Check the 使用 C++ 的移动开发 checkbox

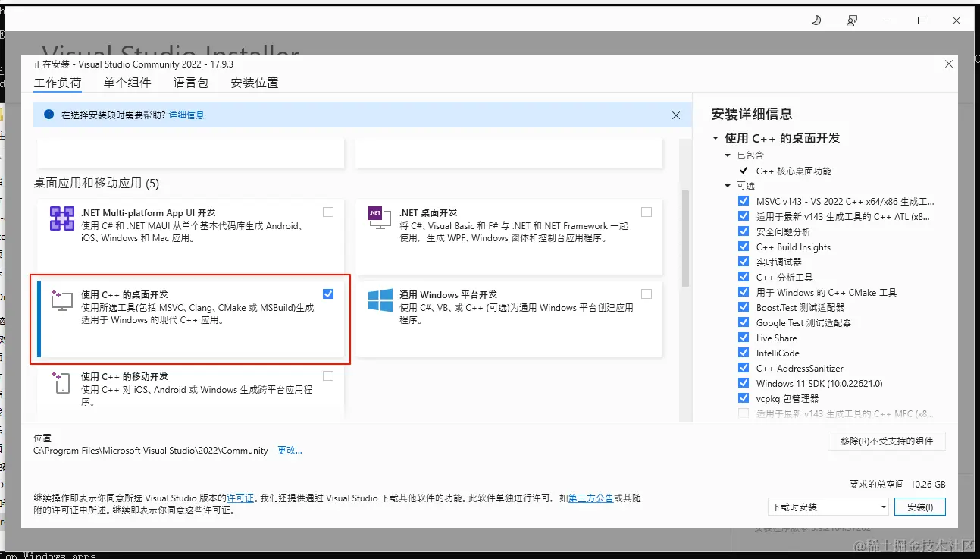[328, 375]
